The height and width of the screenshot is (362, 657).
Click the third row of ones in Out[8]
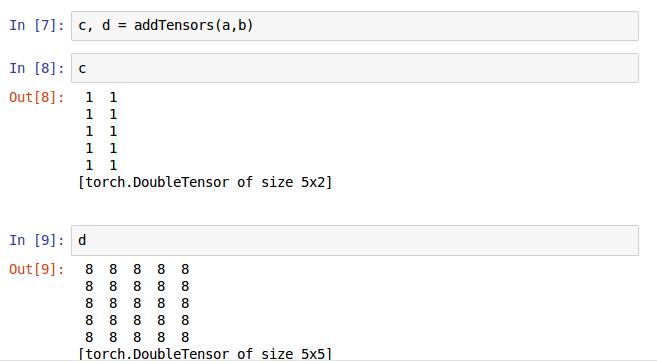[101, 132]
